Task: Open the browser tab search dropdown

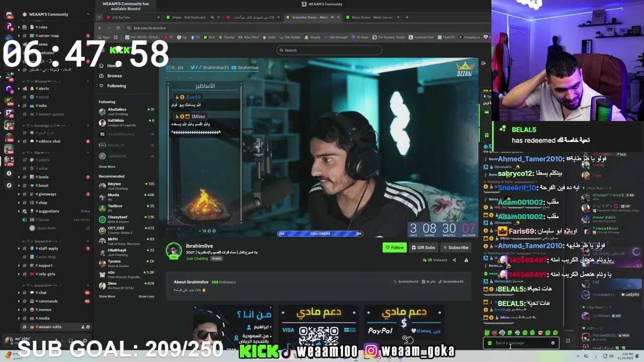Action: pyautogui.click(x=99, y=17)
